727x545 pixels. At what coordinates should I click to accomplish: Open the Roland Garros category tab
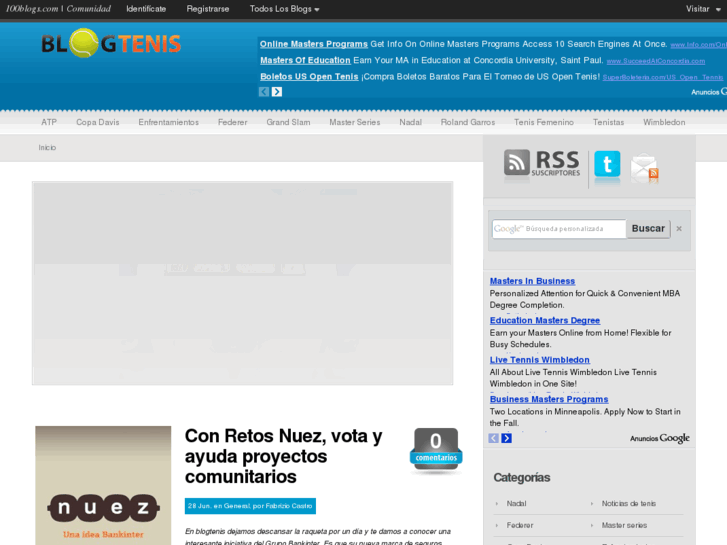point(468,122)
